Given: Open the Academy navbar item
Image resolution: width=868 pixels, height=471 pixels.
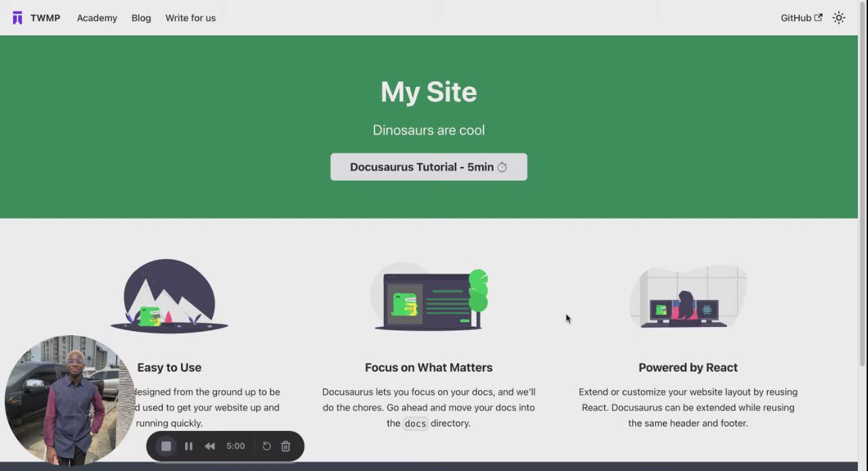Looking at the screenshot, I should click(97, 18).
